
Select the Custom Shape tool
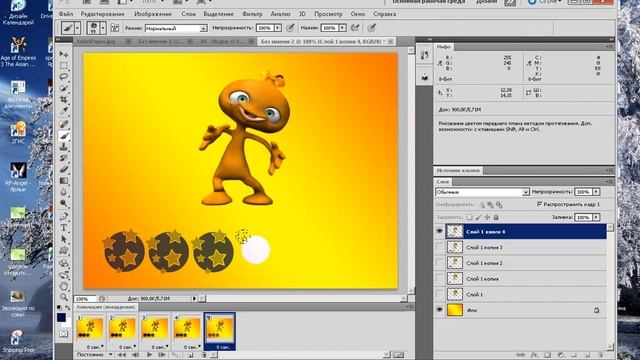point(64,251)
